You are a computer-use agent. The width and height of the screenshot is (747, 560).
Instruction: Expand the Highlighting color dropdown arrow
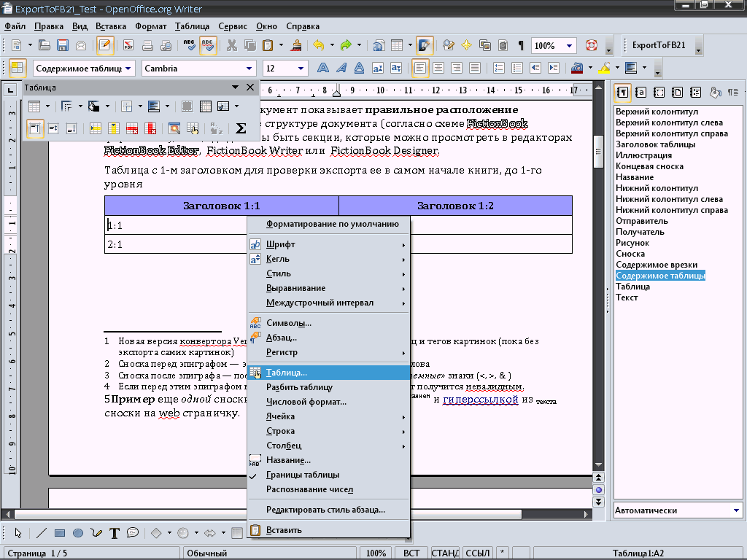click(x=617, y=68)
